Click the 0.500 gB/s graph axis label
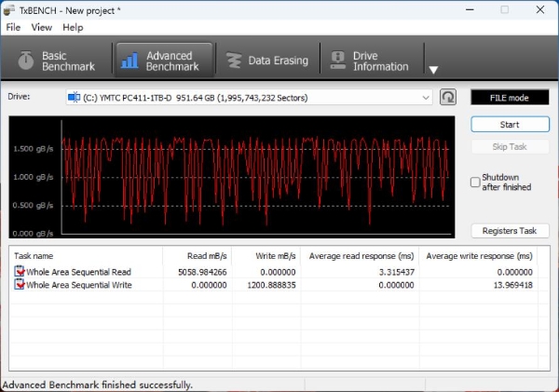 click(x=34, y=205)
